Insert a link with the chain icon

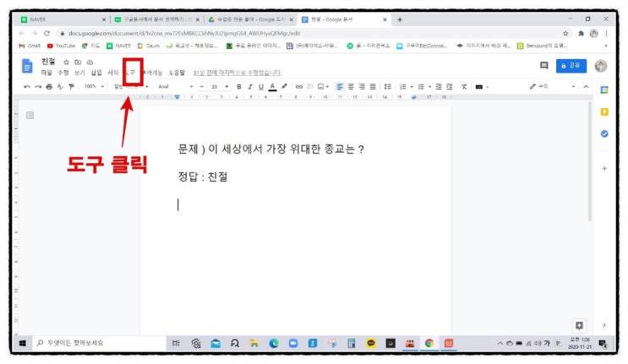[298, 86]
